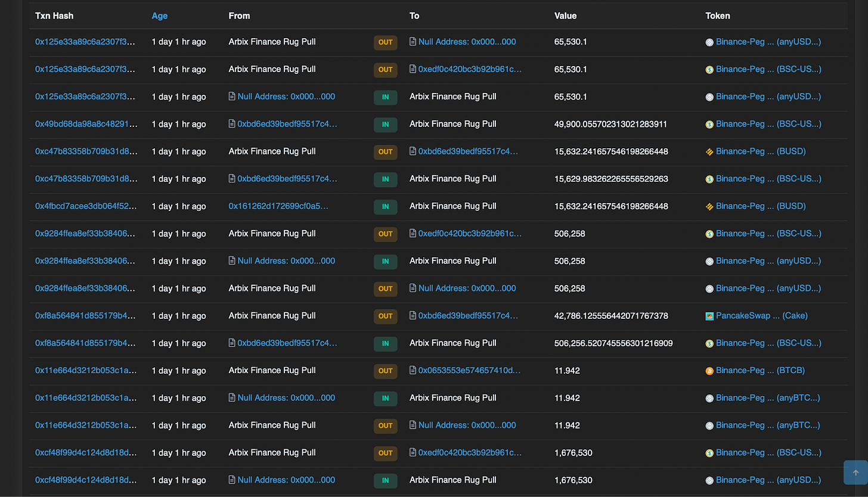Sort by the Age column header
Image resolution: width=868 pixels, height=497 pixels.
coord(160,16)
